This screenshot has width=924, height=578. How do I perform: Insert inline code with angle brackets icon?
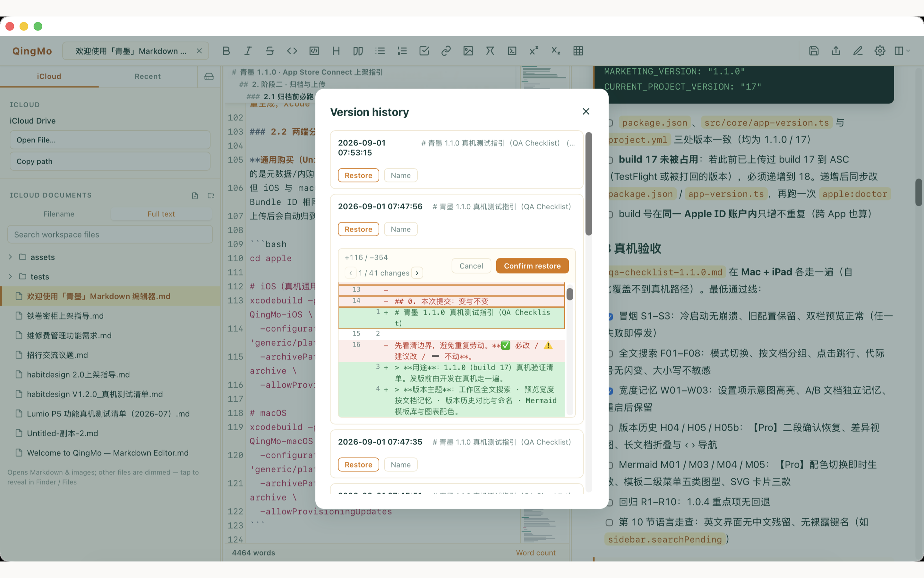(x=292, y=51)
